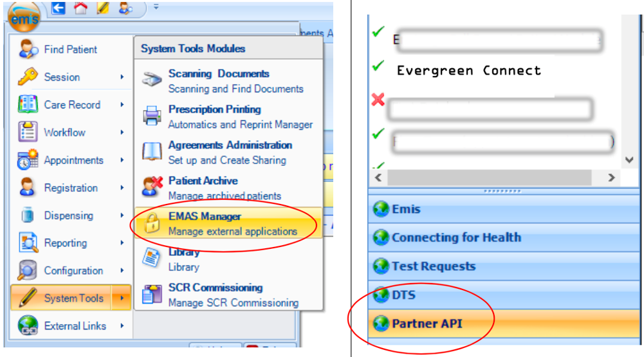Click the yellow pencil toolbar icon

click(x=102, y=8)
